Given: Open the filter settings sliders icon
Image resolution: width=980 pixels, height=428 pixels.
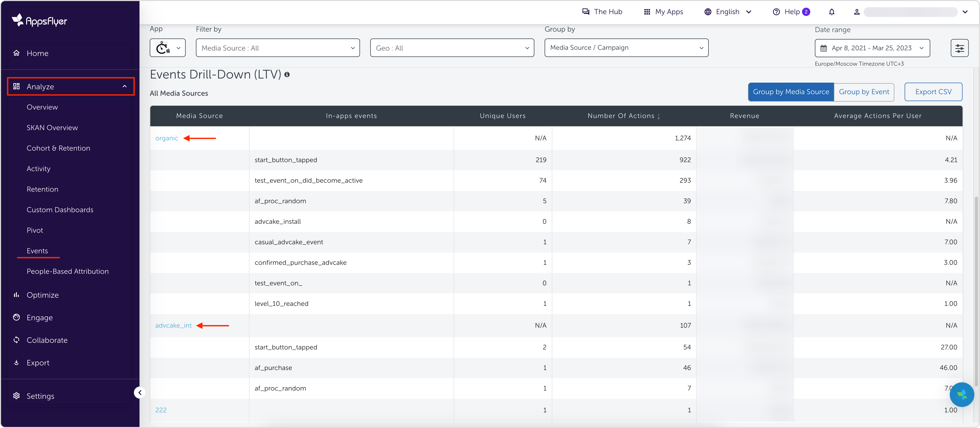Looking at the screenshot, I should (x=959, y=48).
